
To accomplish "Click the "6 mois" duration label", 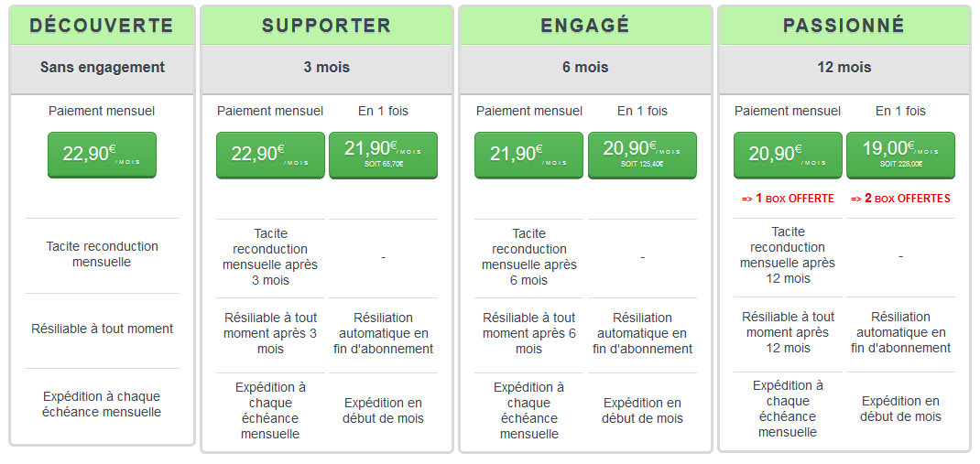I will (x=585, y=67).
